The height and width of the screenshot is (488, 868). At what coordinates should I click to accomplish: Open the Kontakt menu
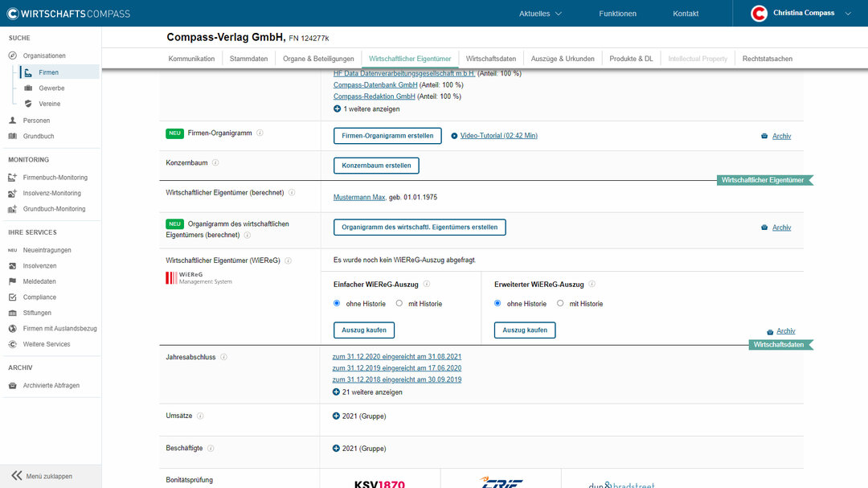tap(686, 14)
